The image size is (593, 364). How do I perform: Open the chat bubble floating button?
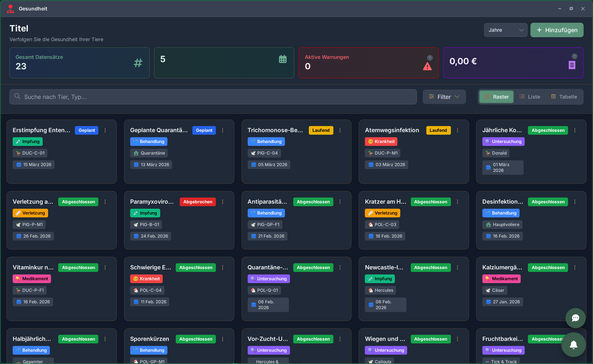point(575,318)
